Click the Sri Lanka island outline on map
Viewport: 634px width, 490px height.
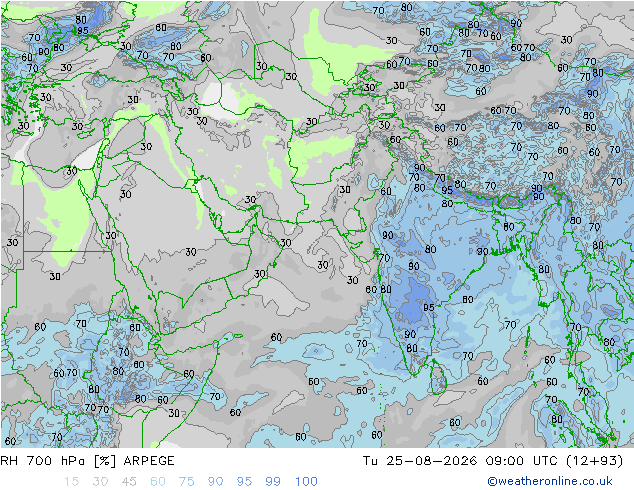438,378
